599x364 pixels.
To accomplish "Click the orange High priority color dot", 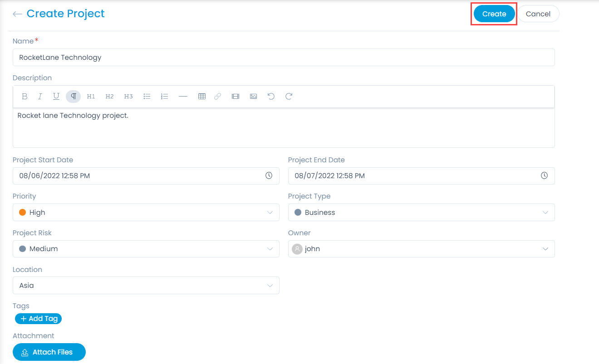I will (22, 212).
